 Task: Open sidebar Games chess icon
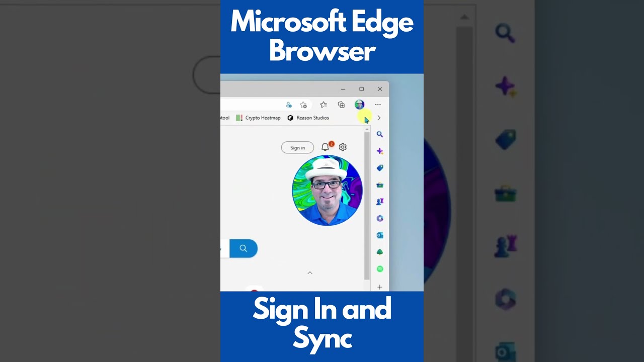coord(380,202)
